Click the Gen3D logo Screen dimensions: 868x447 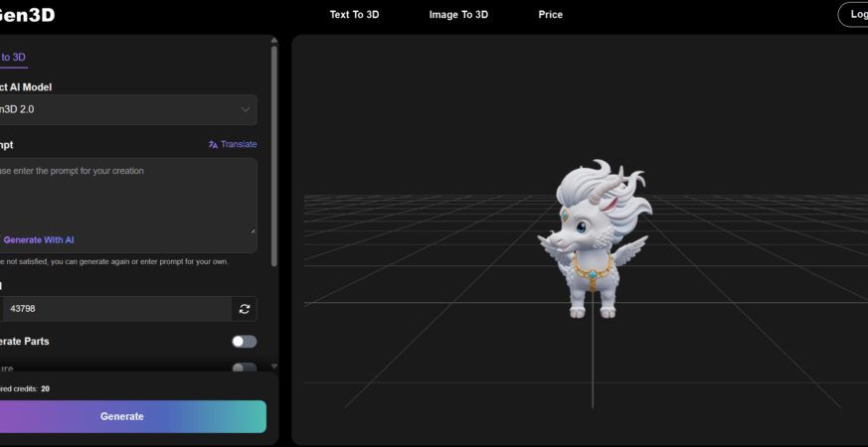[27, 15]
